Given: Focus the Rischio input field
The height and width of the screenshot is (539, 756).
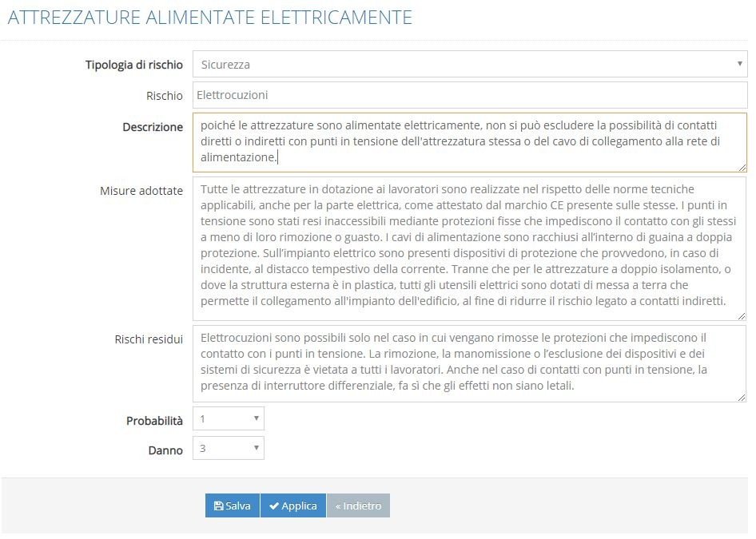Looking at the screenshot, I should [x=470, y=95].
